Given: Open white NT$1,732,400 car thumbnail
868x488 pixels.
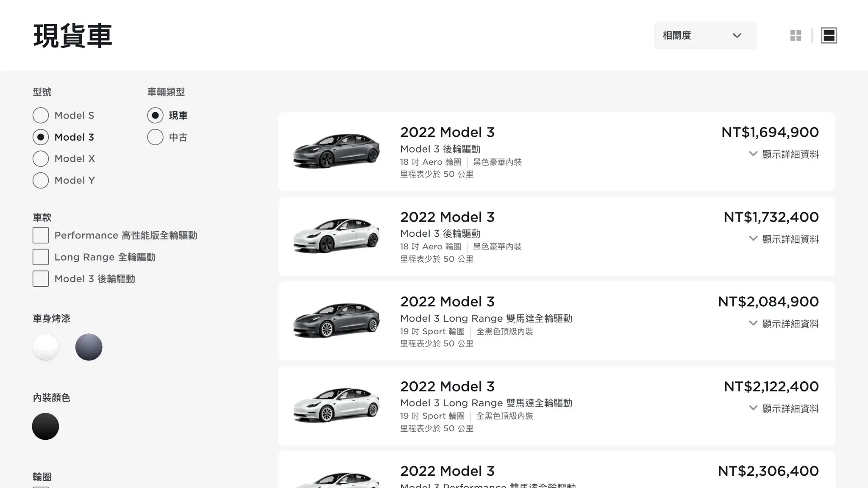Looking at the screenshot, I should (336, 236).
